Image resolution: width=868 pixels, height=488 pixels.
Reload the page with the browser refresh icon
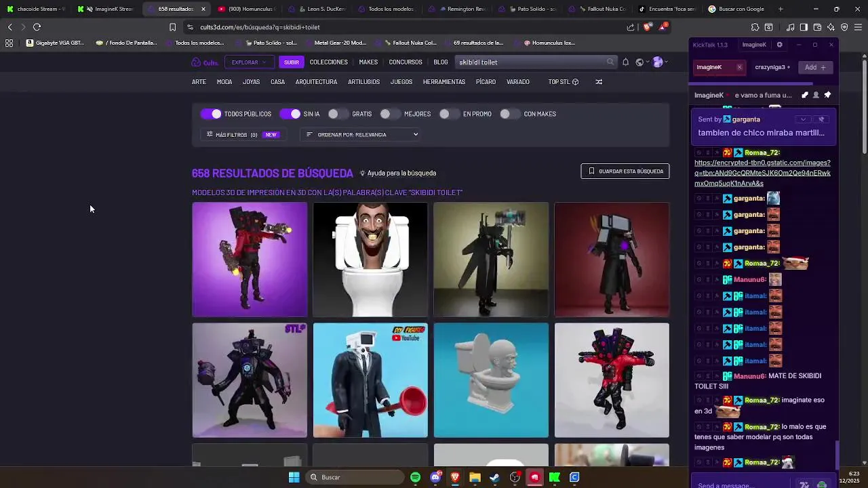[x=37, y=27]
